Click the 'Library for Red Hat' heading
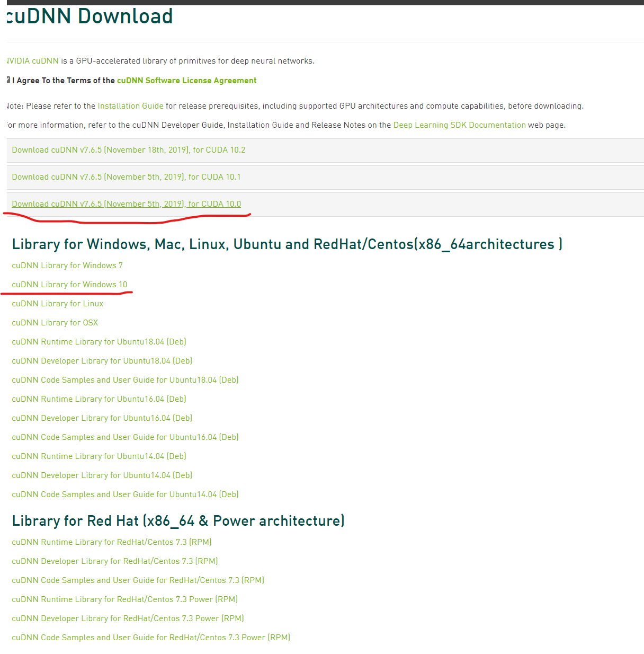Screen dimensions: 644x654 178,521
